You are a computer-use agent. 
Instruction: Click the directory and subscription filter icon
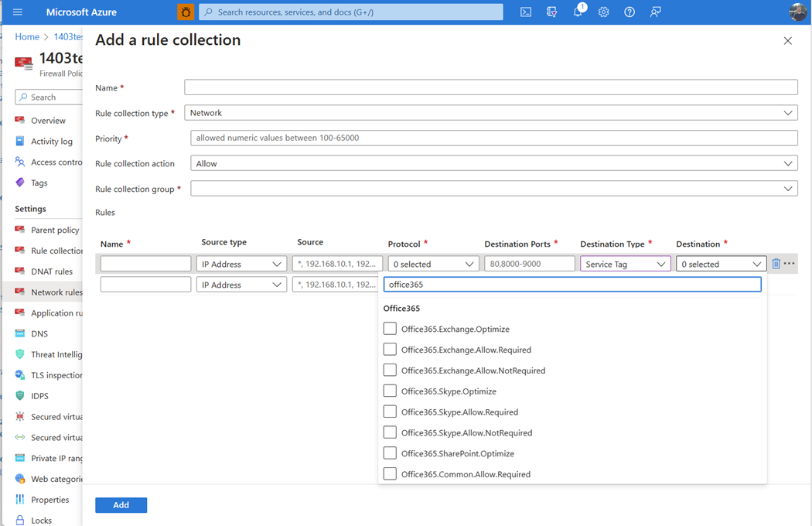[x=551, y=12]
